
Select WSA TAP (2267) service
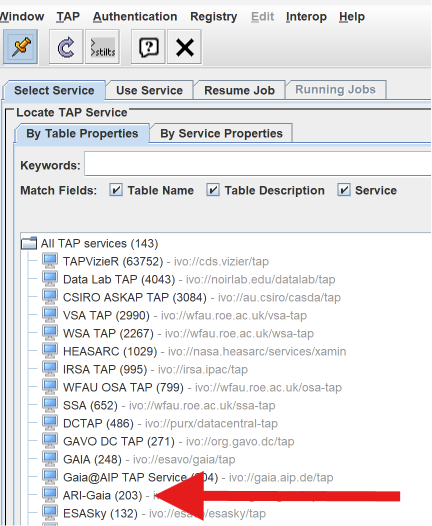108,333
